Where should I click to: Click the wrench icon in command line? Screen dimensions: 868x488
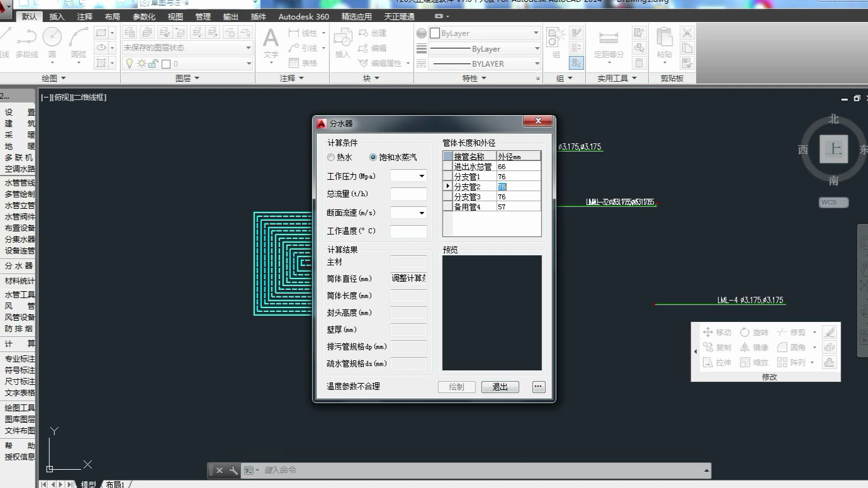point(233,470)
